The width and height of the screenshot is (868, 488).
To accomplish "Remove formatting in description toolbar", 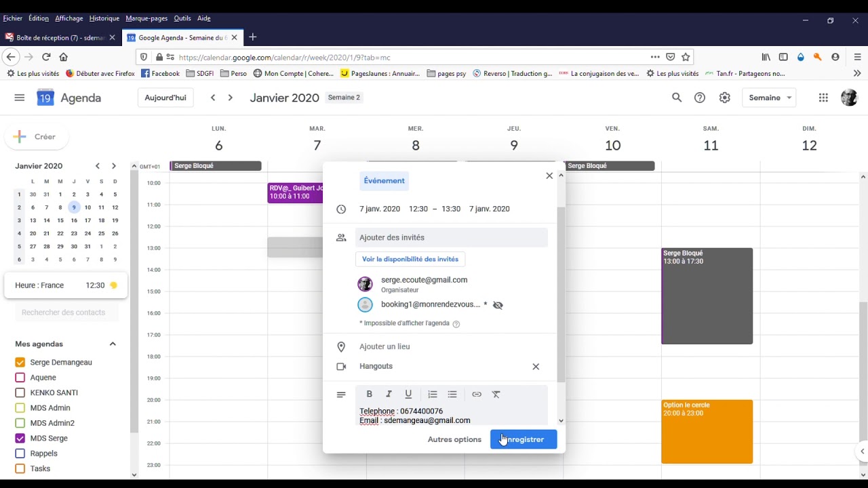I will (496, 394).
